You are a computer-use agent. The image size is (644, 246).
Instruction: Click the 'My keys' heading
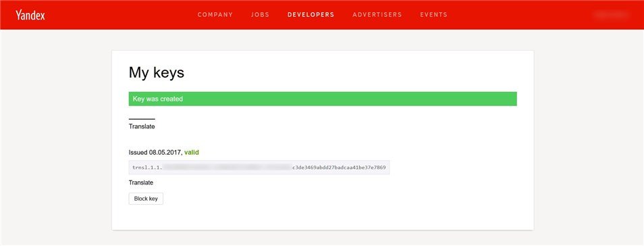click(x=157, y=73)
